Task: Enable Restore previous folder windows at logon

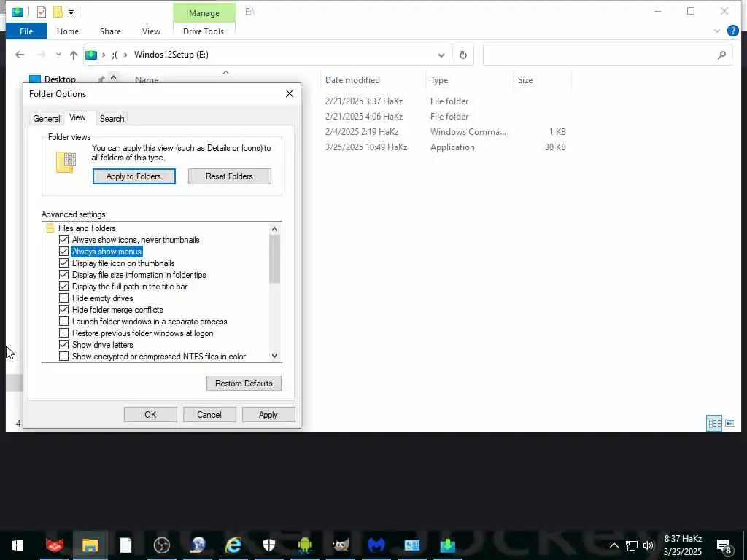Action: click(64, 332)
